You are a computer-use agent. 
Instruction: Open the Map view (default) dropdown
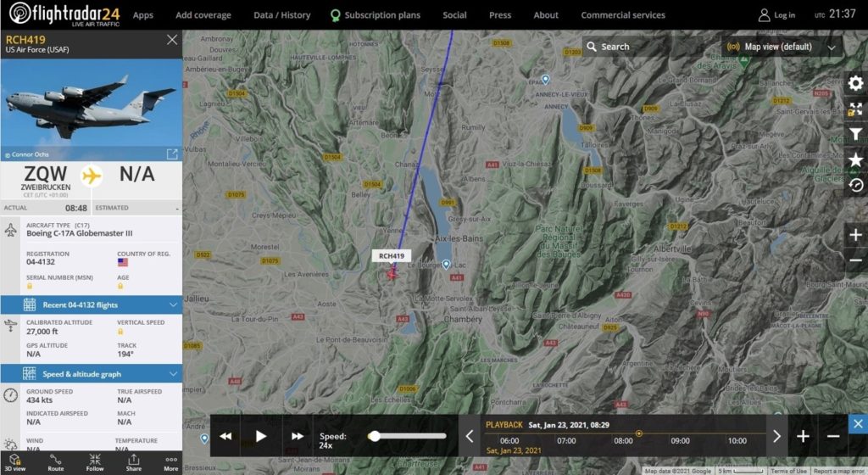coord(782,47)
